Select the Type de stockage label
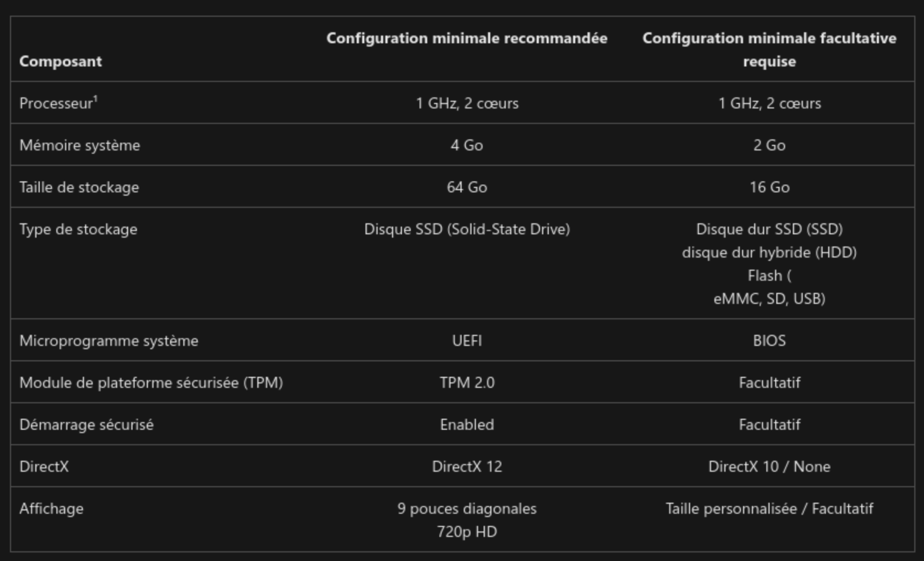The image size is (924, 561). [x=78, y=229]
